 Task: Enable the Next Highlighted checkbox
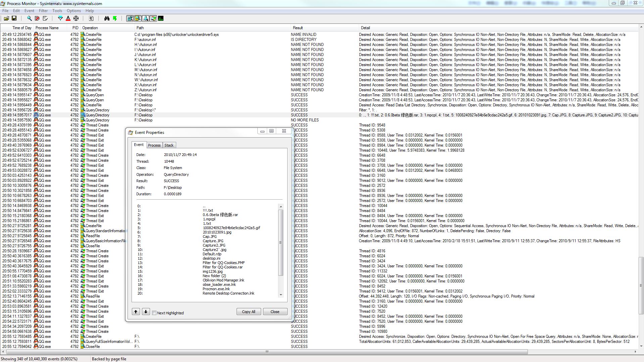(154, 313)
